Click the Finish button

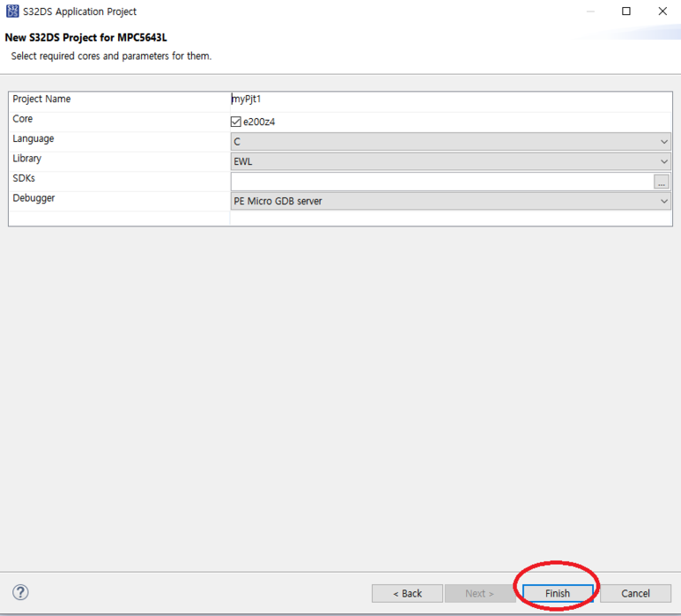pos(558,593)
